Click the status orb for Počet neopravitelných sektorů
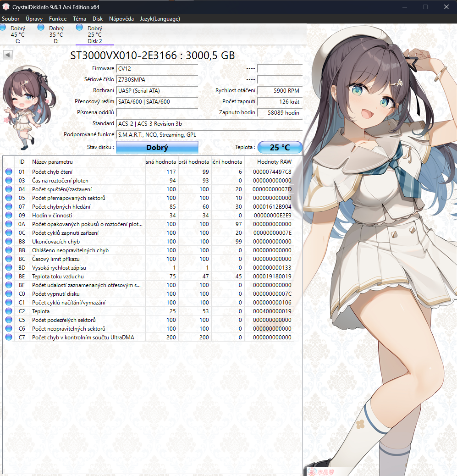 tap(9, 328)
